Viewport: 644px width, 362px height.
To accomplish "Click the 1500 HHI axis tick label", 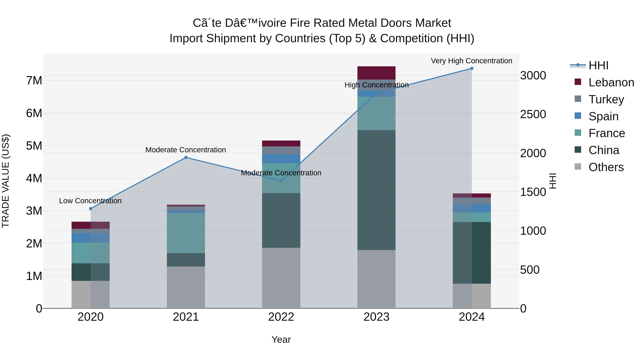I will pyautogui.click(x=533, y=192).
